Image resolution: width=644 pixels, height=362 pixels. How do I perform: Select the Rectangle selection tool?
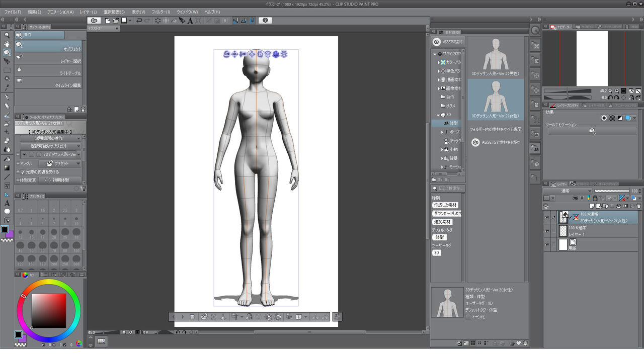pyautogui.click(x=7, y=70)
